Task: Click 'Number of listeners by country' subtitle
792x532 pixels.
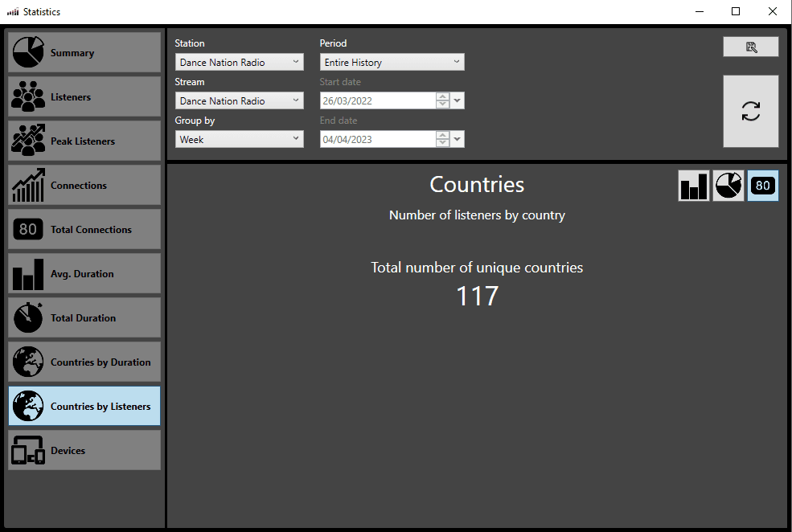Action: point(477,215)
